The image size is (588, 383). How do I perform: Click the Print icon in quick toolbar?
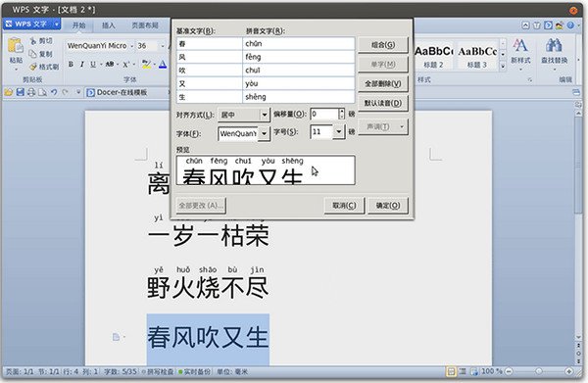pyautogui.click(x=31, y=92)
